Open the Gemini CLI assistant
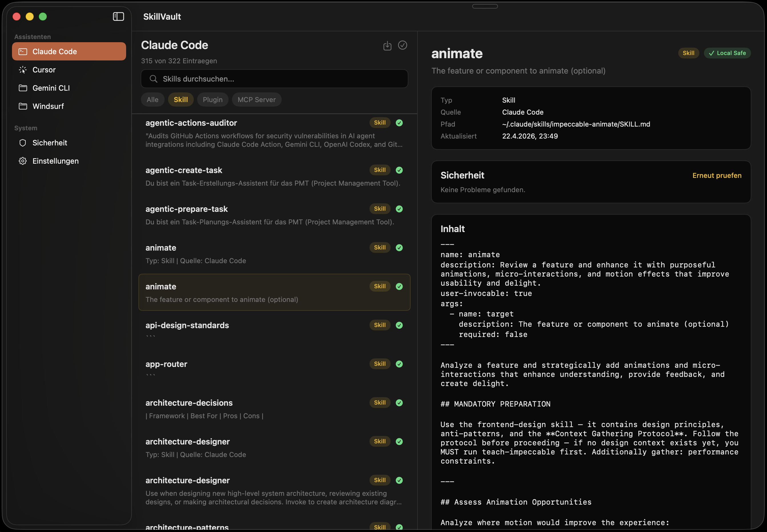This screenshot has height=532, width=767. (51, 88)
